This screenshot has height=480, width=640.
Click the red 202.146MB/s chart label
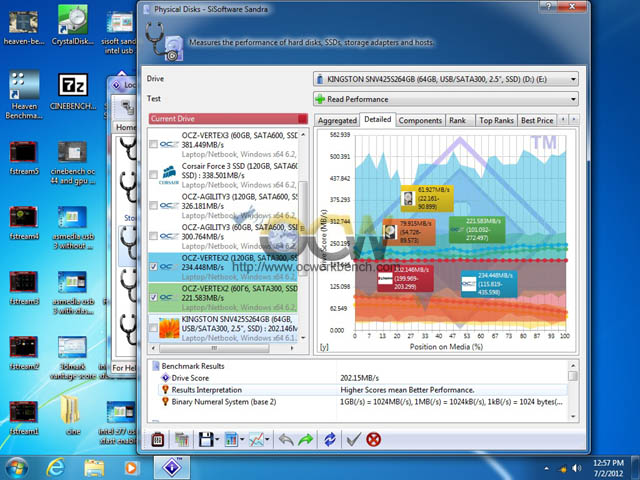tap(405, 278)
